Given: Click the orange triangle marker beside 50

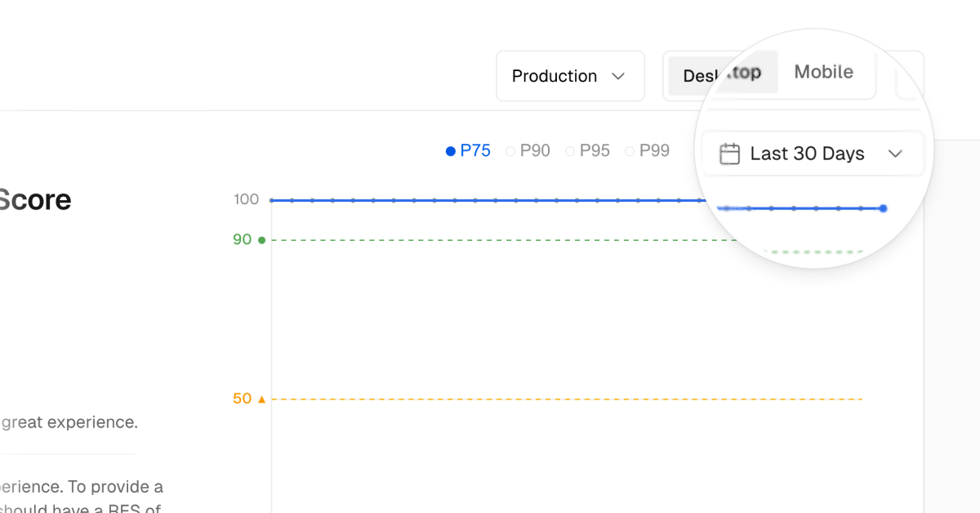Looking at the screenshot, I should tap(260, 399).
